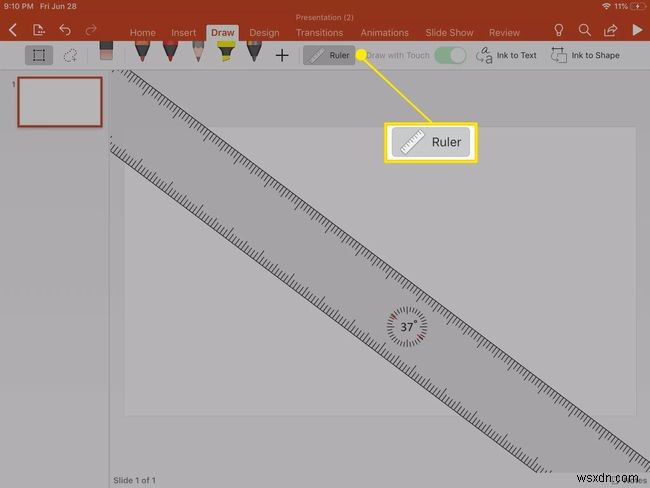Select the last dark pen
The image size is (650, 488).
tap(254, 51)
